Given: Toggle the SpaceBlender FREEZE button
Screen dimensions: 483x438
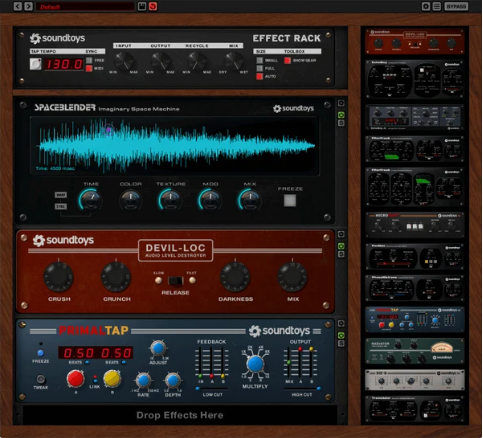Looking at the screenshot, I should [x=290, y=200].
